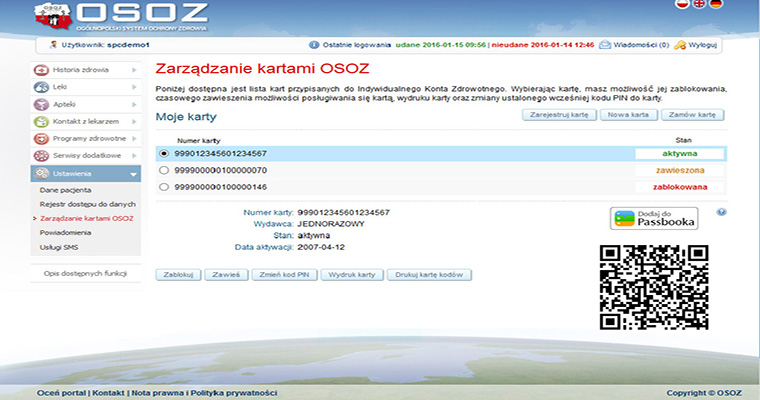Click the blue help question mark icon
The image size is (760, 400).
[x=721, y=212]
